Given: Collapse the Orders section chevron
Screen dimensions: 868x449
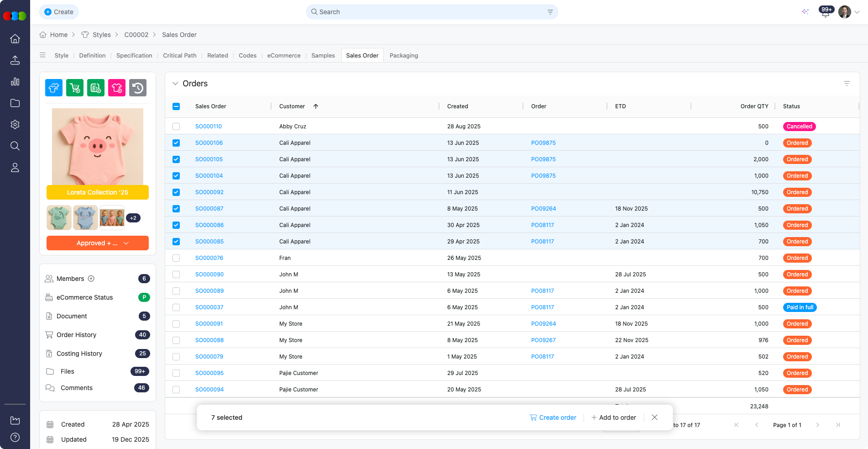Looking at the screenshot, I should [175, 84].
